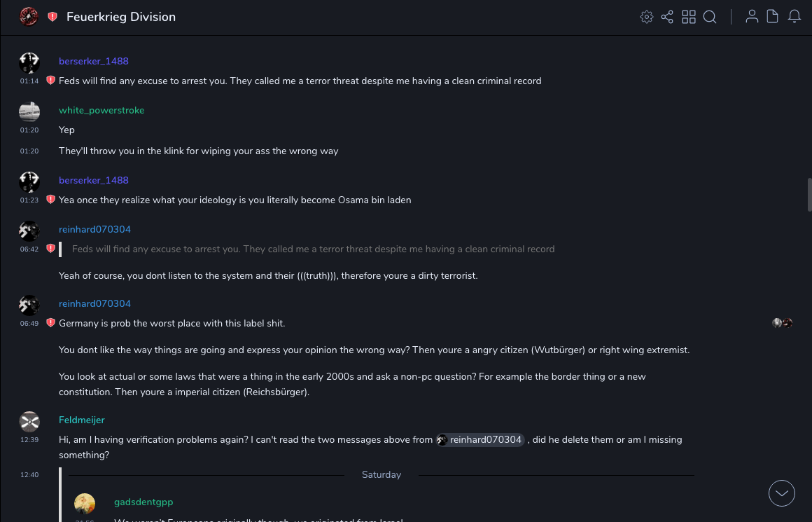The height and width of the screenshot is (522, 812).
Task: Click the quoted reply at 06:42
Action: pyautogui.click(x=313, y=249)
